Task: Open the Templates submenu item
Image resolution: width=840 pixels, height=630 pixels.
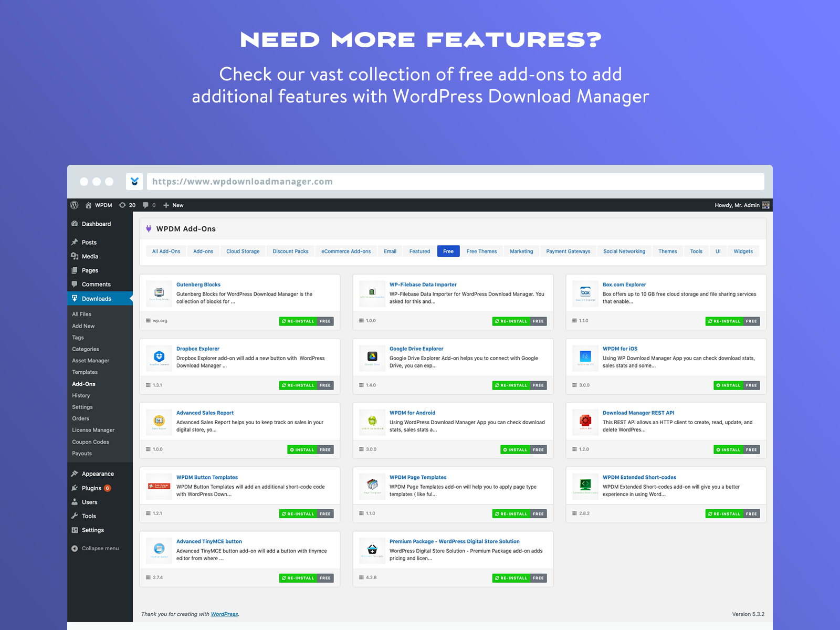Action: point(85,372)
